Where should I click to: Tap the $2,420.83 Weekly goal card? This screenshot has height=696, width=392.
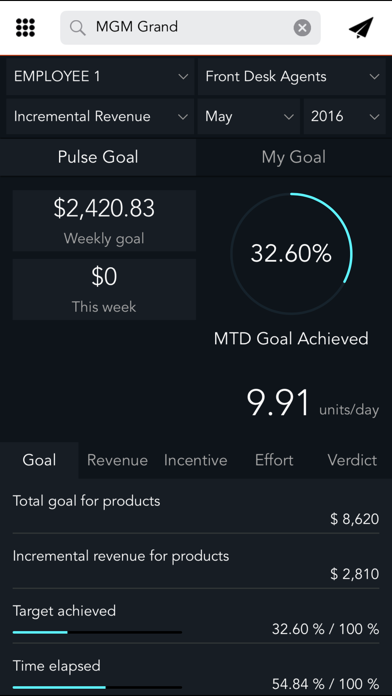104,221
